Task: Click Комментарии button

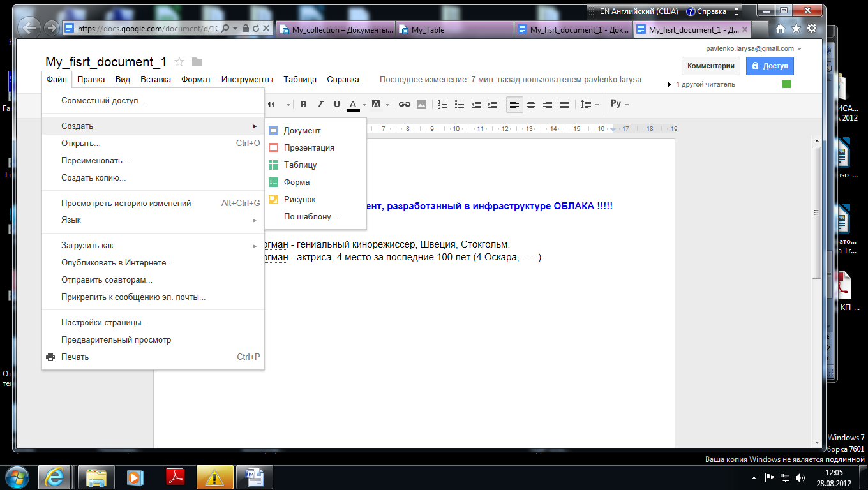Action: [x=711, y=66]
